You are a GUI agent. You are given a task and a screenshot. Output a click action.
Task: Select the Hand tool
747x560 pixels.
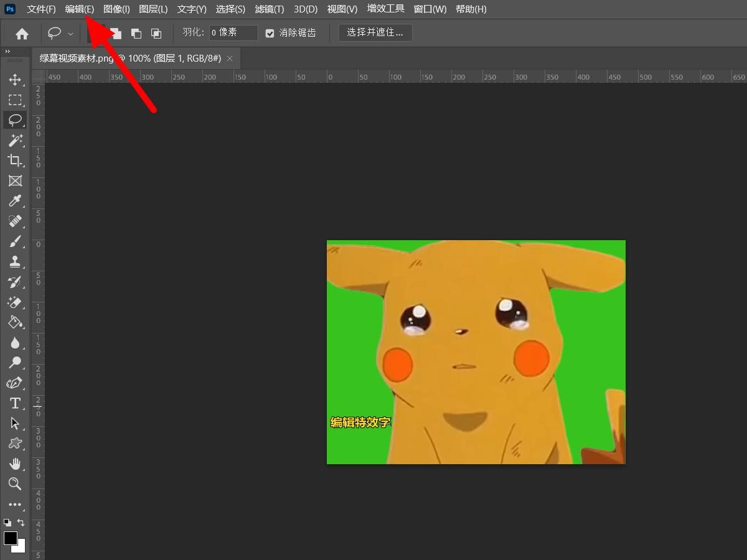coord(16,464)
